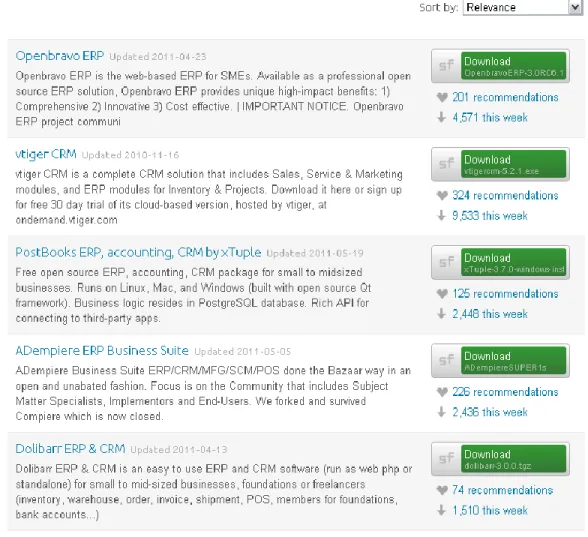Screen dimensions: 588x537
Task: Click the down-arrow icon beside 4,571 this week
Action: (x=442, y=117)
